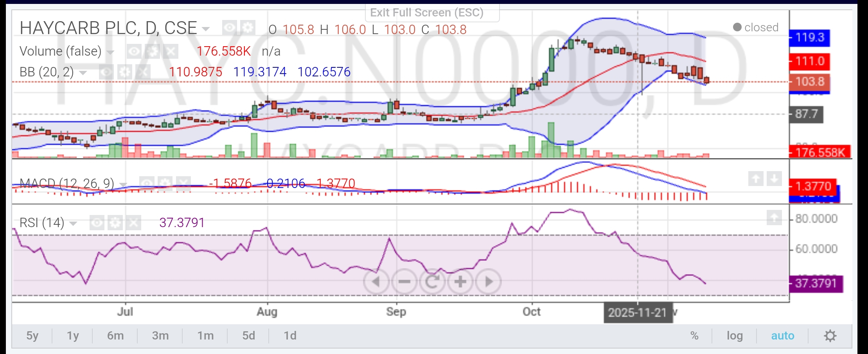This screenshot has width=868, height=354.
Task: Click the 60.0000 RSI scale value
Action: (816, 249)
